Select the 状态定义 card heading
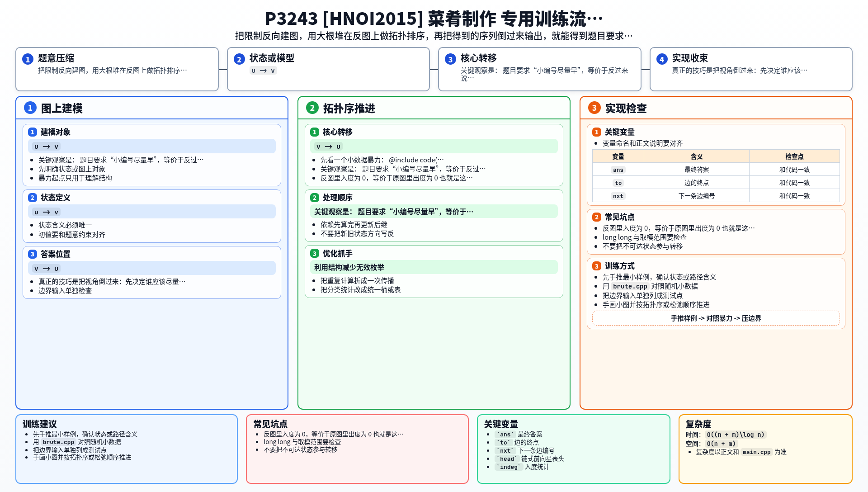 click(x=55, y=198)
